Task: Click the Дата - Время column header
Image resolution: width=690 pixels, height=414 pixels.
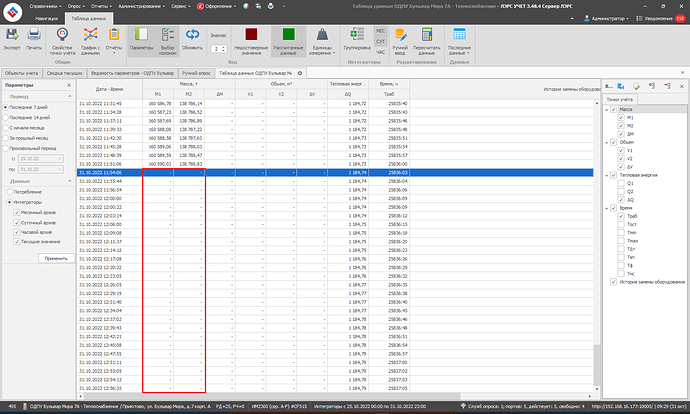Action: [110, 89]
